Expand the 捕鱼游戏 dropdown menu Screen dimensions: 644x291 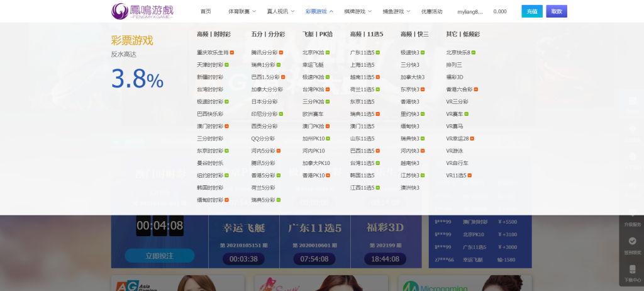click(396, 11)
